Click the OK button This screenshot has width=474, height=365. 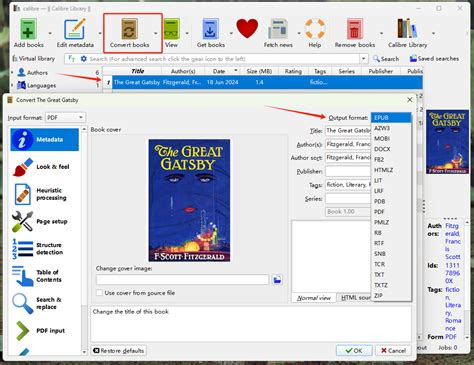coord(354,351)
